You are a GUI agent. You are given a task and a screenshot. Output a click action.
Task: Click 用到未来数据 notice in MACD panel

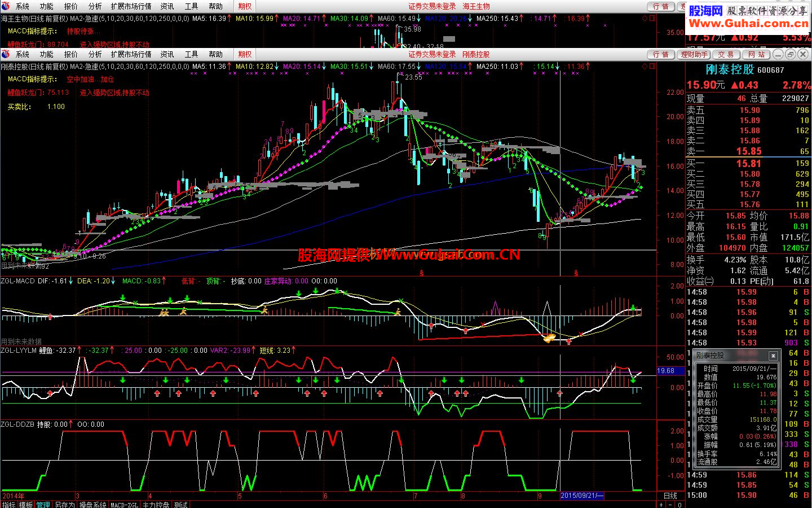click(21, 341)
